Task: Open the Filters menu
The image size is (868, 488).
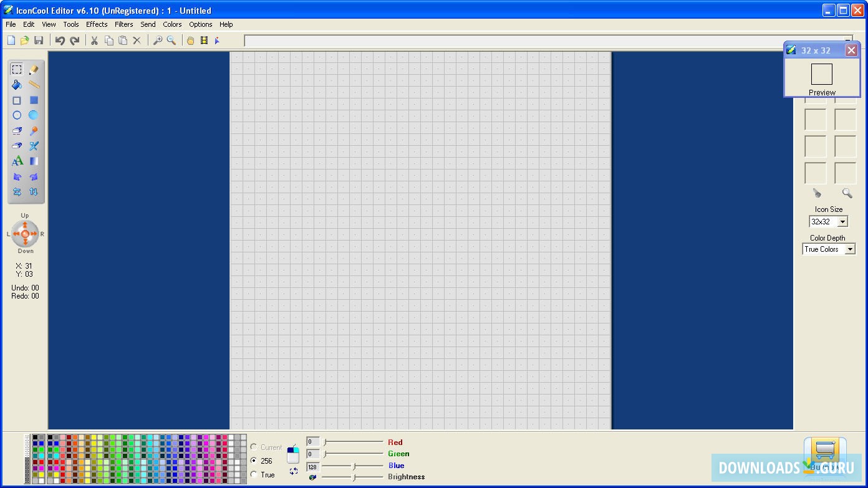Action: 123,24
